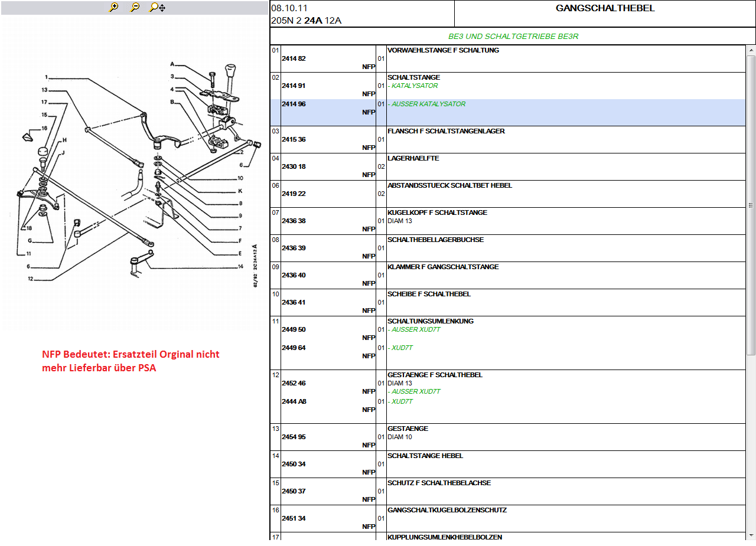Click the SCHALTHEBELLAGERBUCHSE description
Image resolution: width=756 pixels, height=546 pixels.
[435, 240]
